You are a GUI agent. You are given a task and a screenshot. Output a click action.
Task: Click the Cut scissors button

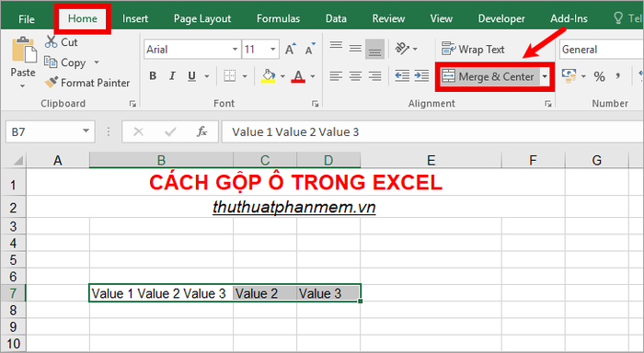62,42
